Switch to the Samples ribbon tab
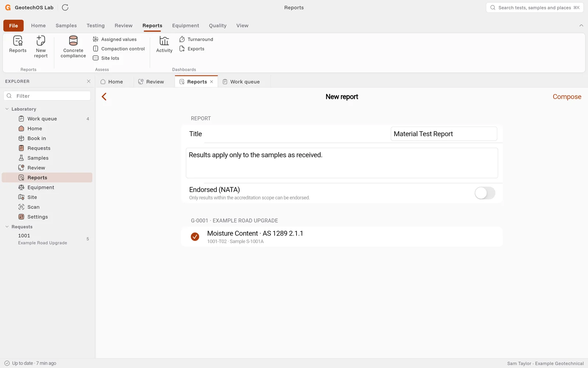Viewport: 588px width, 368px height. pyautogui.click(x=66, y=25)
